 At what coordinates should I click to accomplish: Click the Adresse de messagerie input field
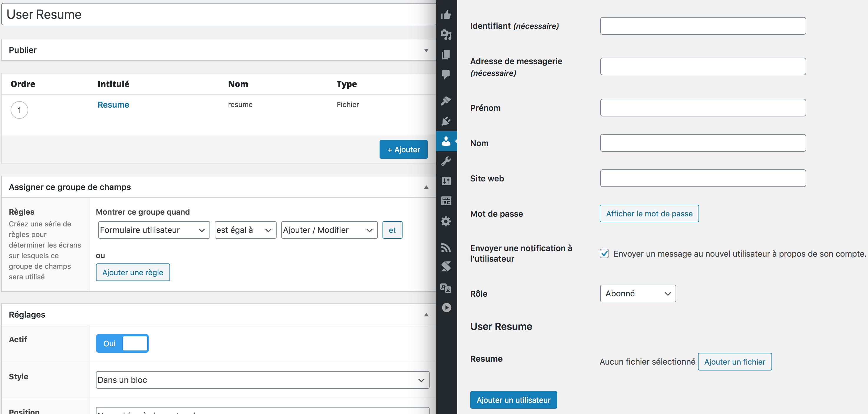[x=703, y=66]
